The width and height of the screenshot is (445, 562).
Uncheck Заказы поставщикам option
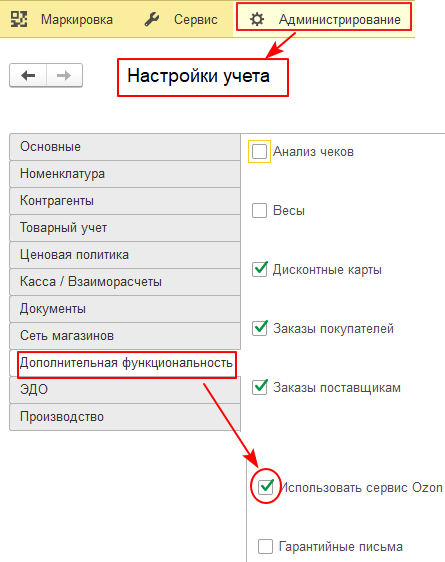click(259, 387)
